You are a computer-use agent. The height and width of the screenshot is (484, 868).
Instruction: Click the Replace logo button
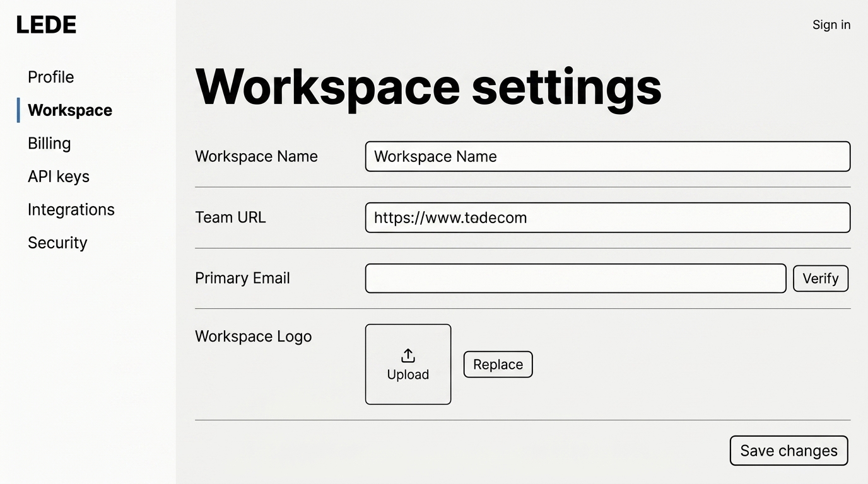(x=498, y=365)
